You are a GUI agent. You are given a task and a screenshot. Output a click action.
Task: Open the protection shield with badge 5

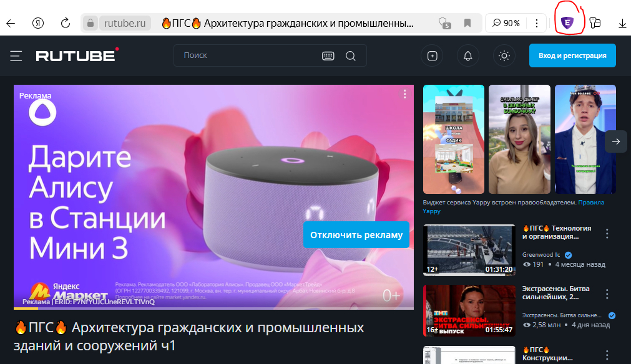coord(444,23)
